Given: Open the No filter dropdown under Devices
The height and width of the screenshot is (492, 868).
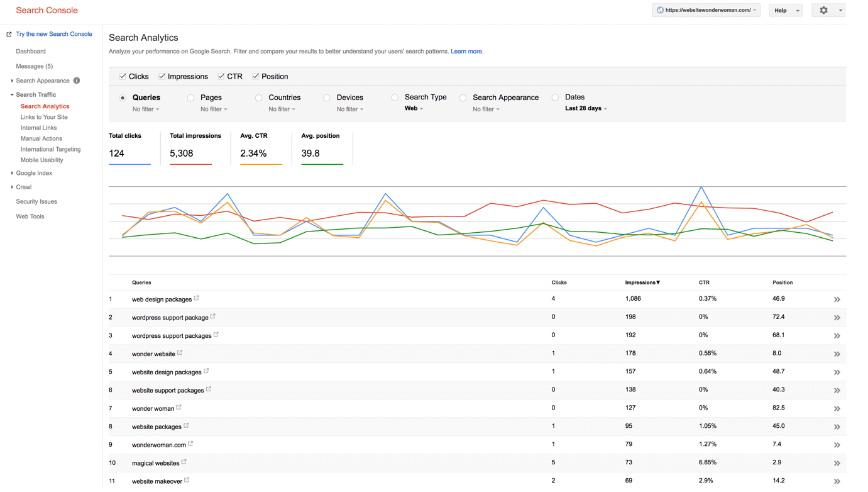Looking at the screenshot, I should (350, 109).
